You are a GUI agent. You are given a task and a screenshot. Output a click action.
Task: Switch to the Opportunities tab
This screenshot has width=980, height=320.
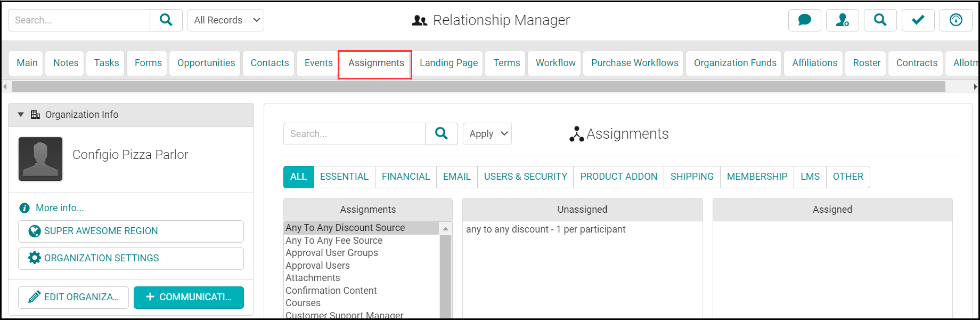coord(206,63)
